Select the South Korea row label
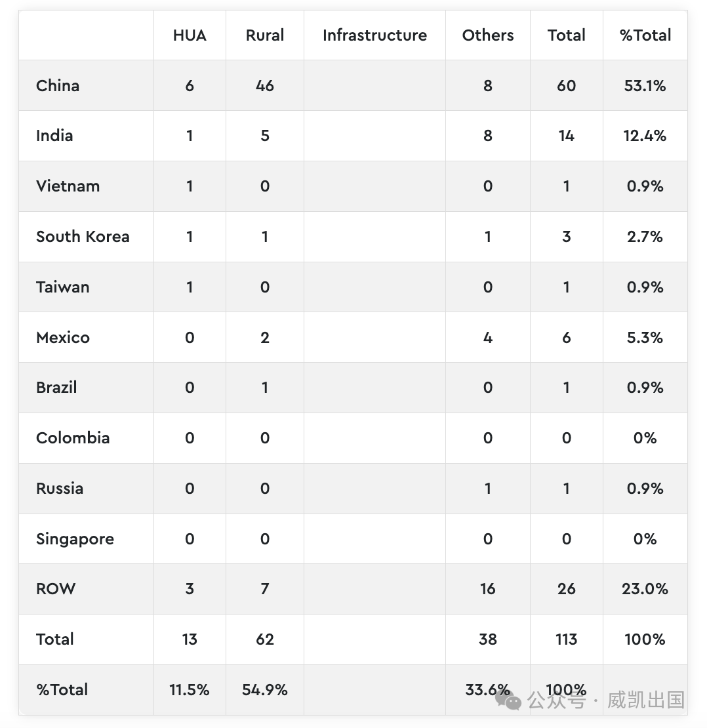707x728 pixels. [83, 237]
